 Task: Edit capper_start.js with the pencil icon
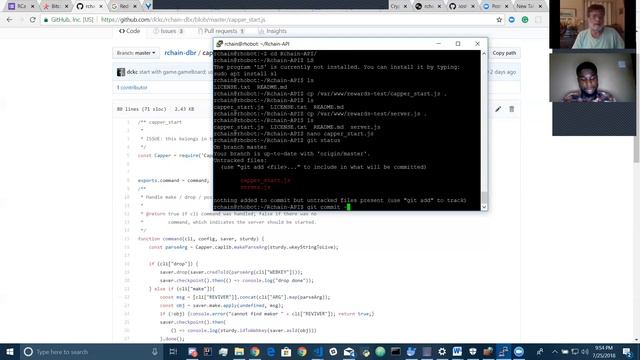tap(498, 109)
